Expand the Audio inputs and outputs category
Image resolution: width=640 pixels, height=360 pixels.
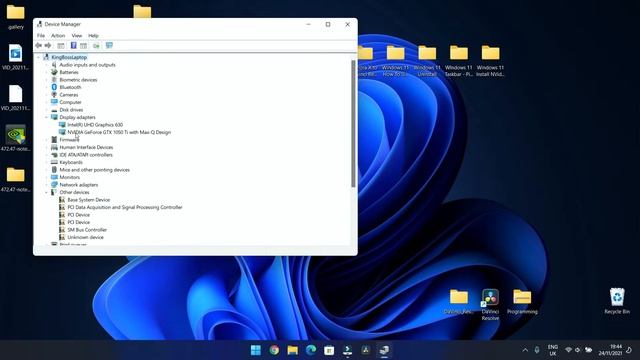click(47, 65)
